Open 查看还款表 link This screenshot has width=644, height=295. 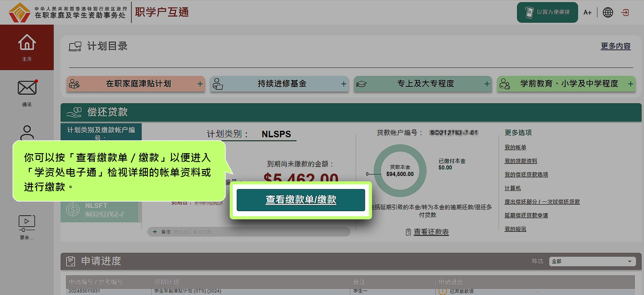click(x=431, y=232)
